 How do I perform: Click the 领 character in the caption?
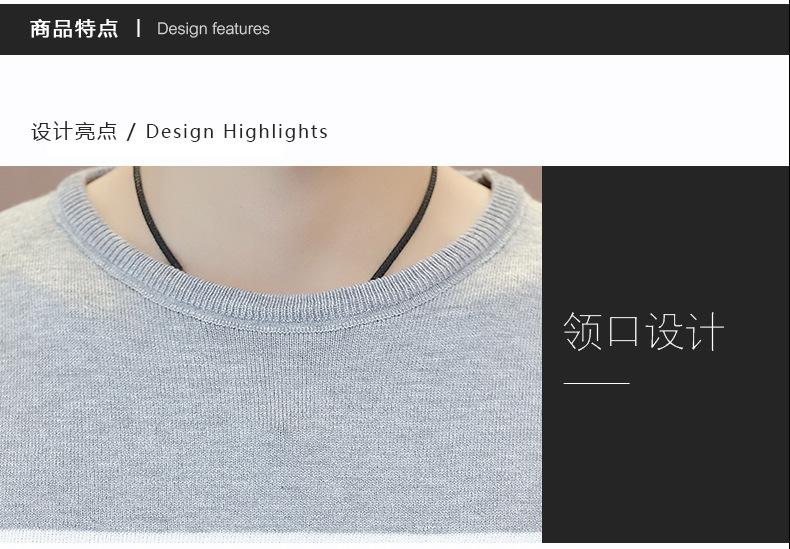click(x=582, y=331)
